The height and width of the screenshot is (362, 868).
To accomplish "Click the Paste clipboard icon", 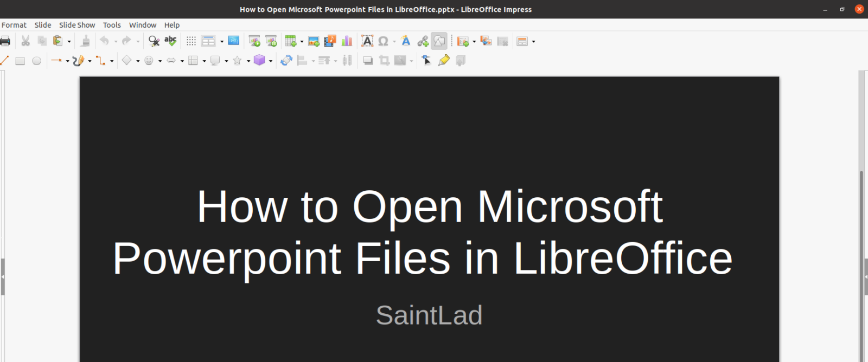I will (58, 41).
